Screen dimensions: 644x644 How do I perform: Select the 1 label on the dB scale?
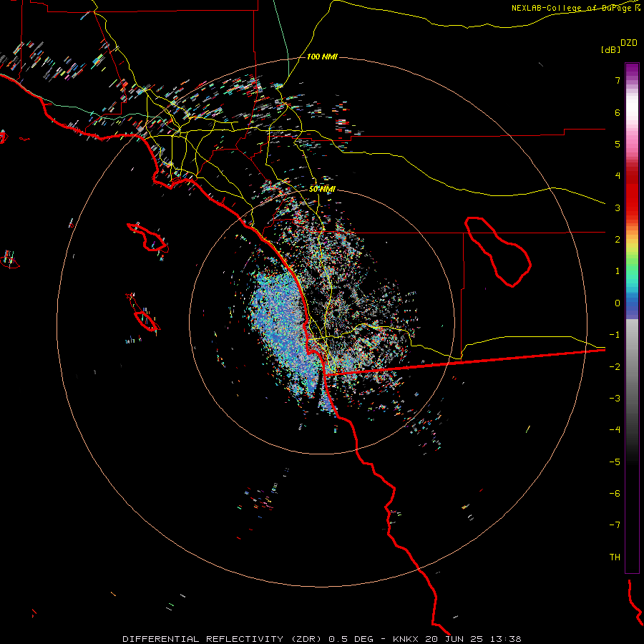(x=618, y=271)
